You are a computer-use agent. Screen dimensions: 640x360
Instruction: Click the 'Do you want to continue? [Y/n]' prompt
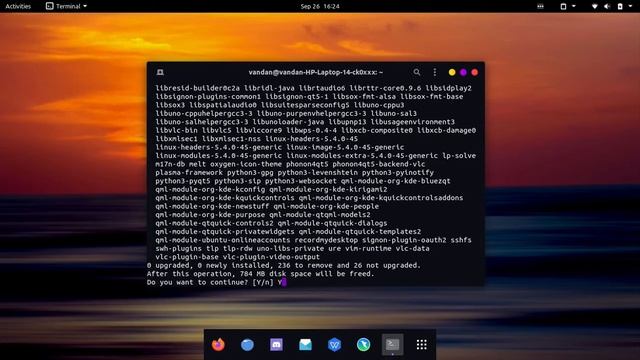(x=210, y=282)
